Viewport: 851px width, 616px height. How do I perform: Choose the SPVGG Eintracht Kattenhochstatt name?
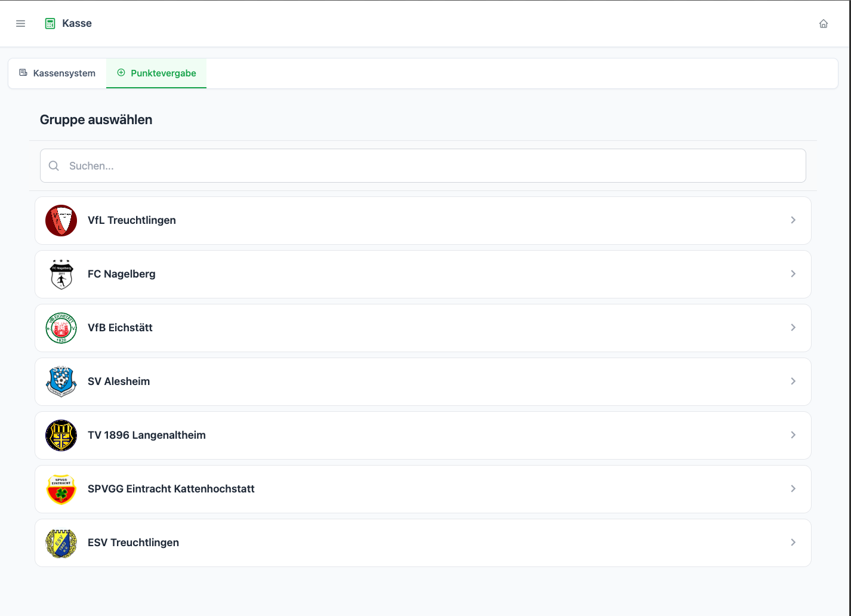tap(171, 489)
